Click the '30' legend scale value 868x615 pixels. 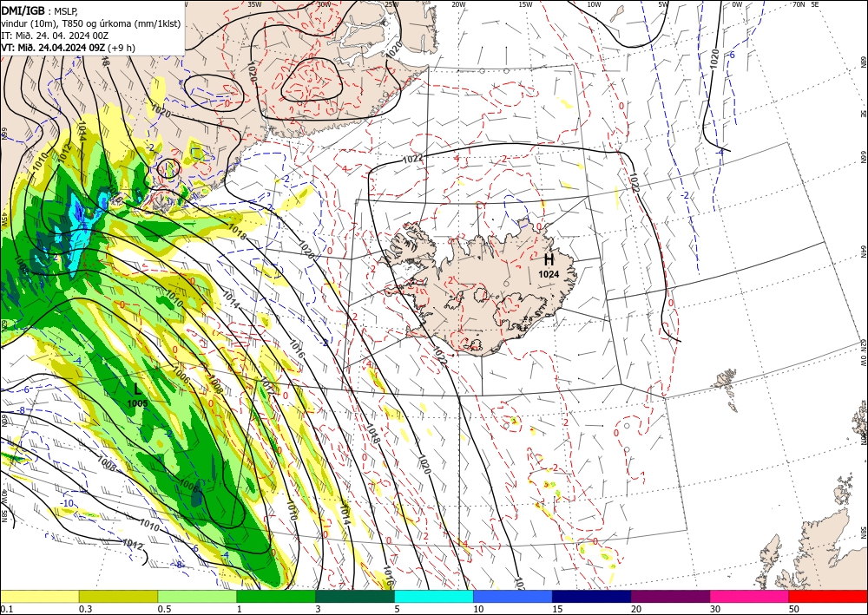click(x=715, y=609)
